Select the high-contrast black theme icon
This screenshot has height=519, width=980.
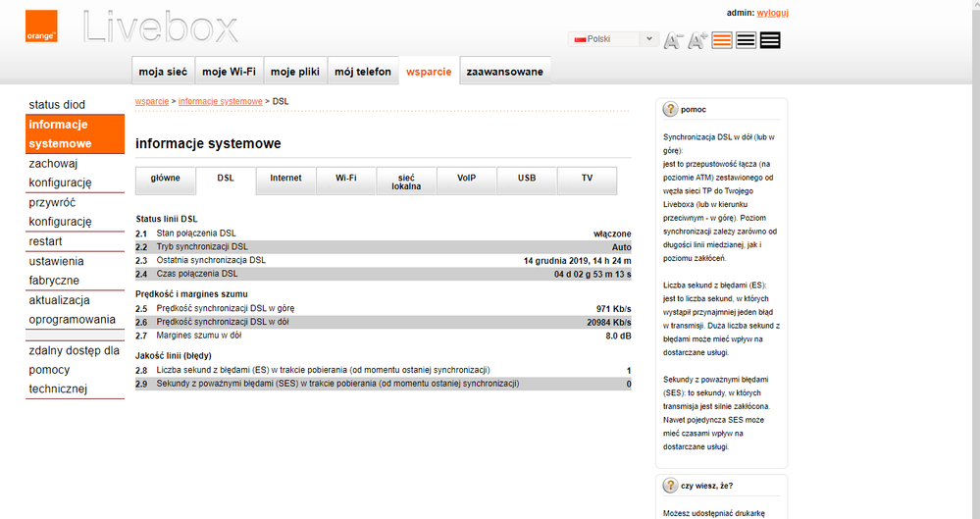pos(770,40)
